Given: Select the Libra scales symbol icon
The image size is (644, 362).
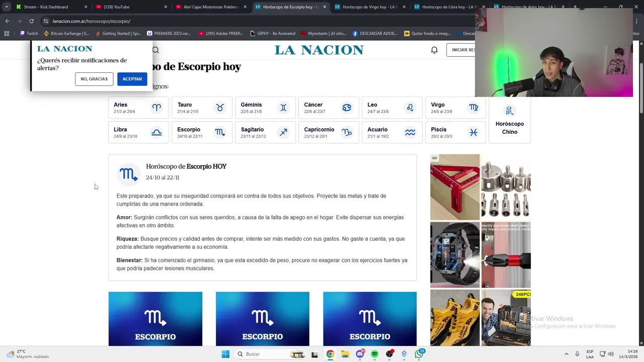Looking at the screenshot, I should click(x=156, y=132).
